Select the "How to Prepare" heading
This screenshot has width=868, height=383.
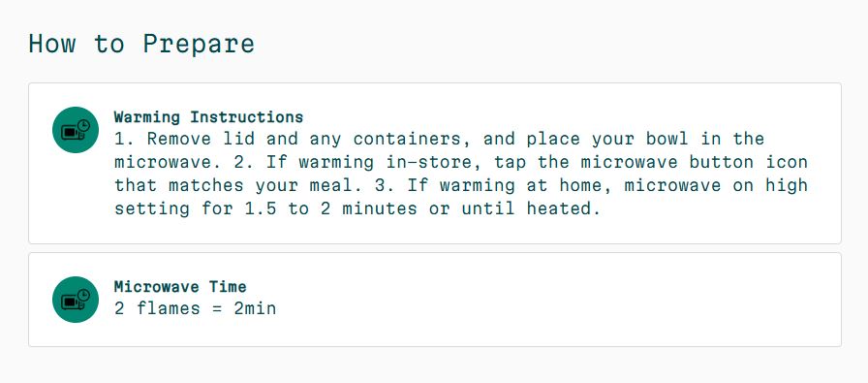141,44
